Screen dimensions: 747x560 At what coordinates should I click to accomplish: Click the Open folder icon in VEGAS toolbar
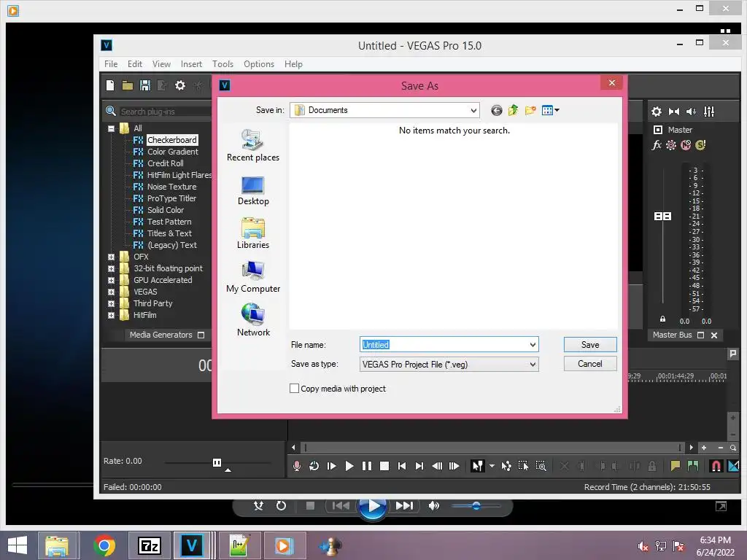pyautogui.click(x=127, y=86)
